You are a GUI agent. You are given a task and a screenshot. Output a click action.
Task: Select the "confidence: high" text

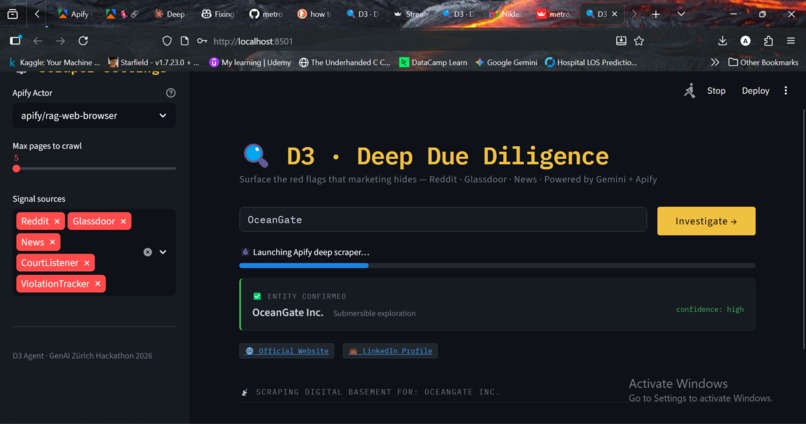click(x=710, y=309)
